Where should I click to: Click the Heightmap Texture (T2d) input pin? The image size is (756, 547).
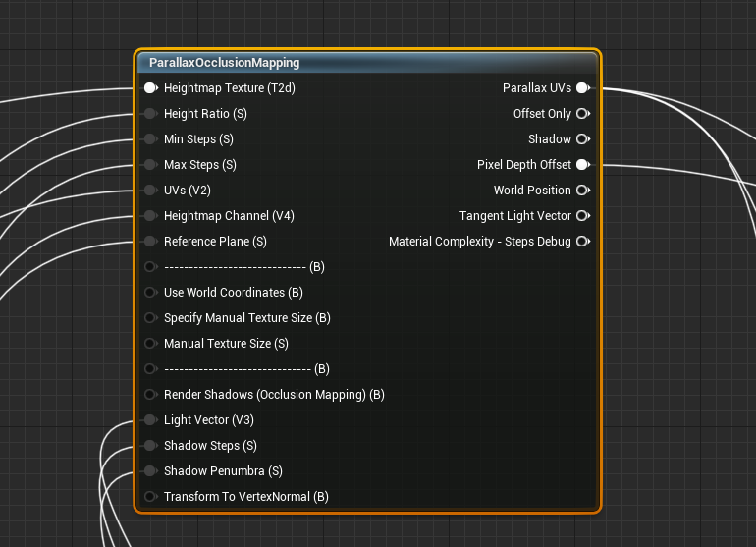coord(150,88)
